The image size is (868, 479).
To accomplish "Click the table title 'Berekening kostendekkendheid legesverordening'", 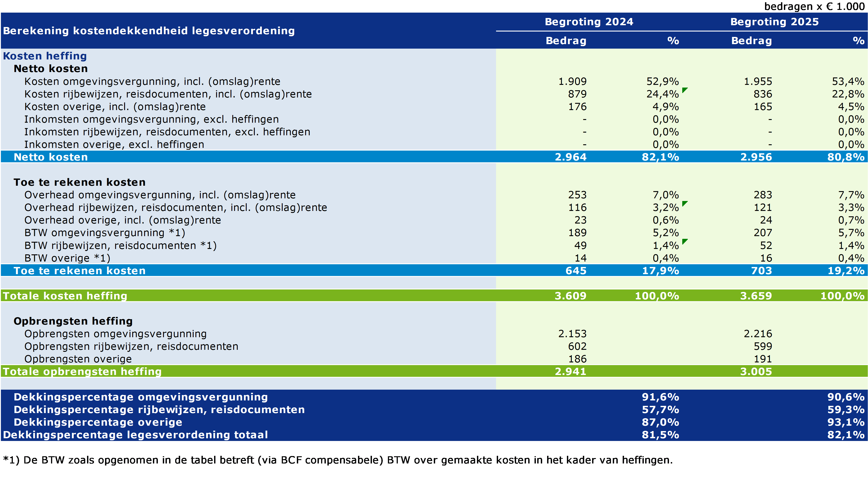I will pos(149,31).
